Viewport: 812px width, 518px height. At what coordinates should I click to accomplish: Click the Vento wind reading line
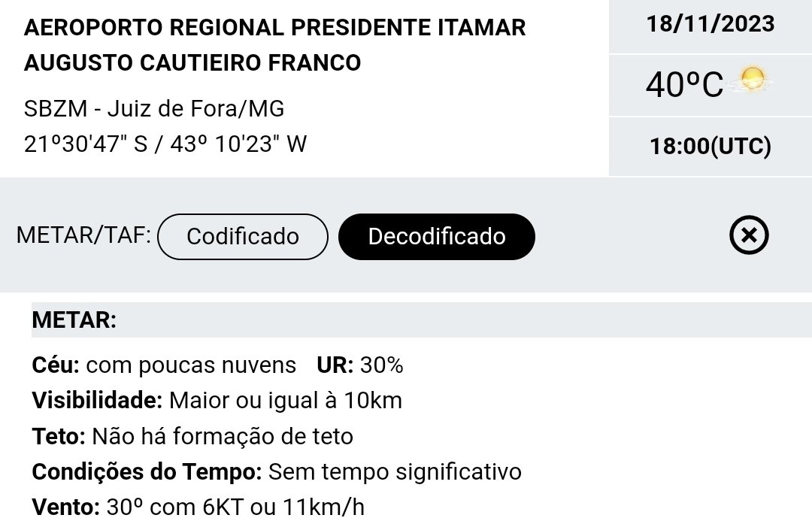198,507
